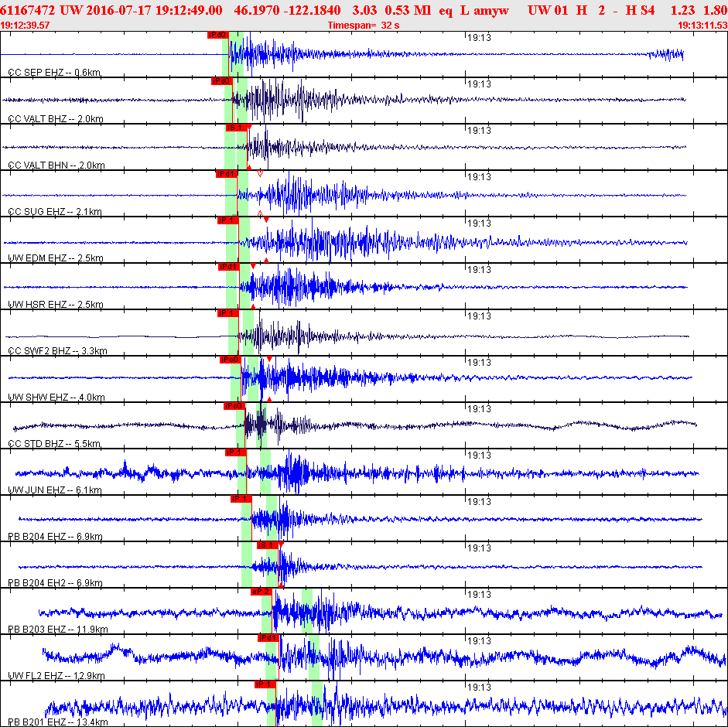Screen dimensions: 728x727
Task: Select the iPd0 pick flag on CC VALT BHZ
Action: pos(221,81)
